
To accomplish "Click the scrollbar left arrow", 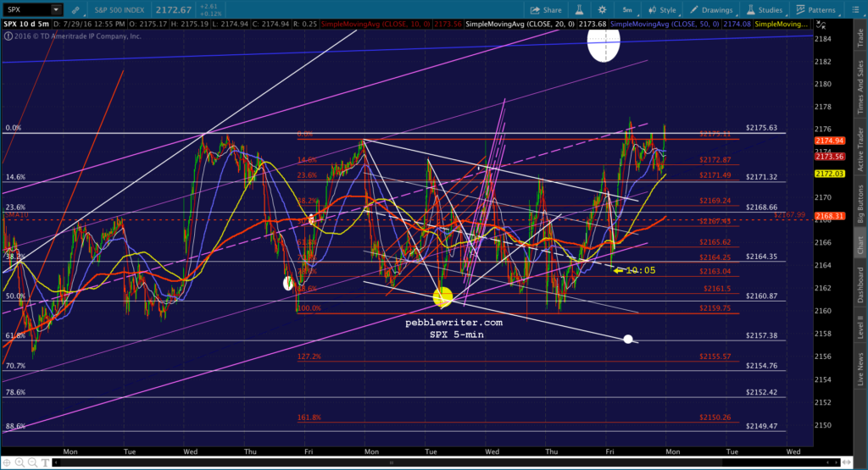I will pyautogui.click(x=55, y=462).
